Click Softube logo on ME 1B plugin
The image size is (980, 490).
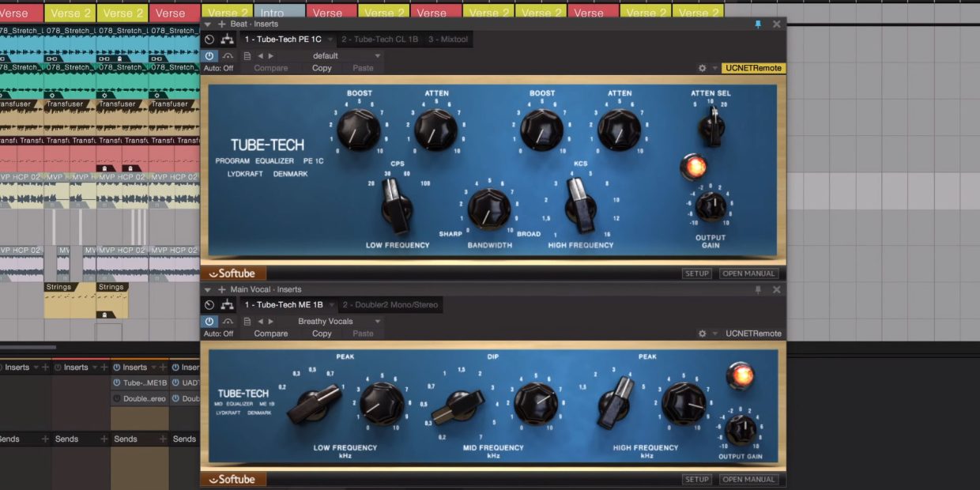[x=232, y=479]
